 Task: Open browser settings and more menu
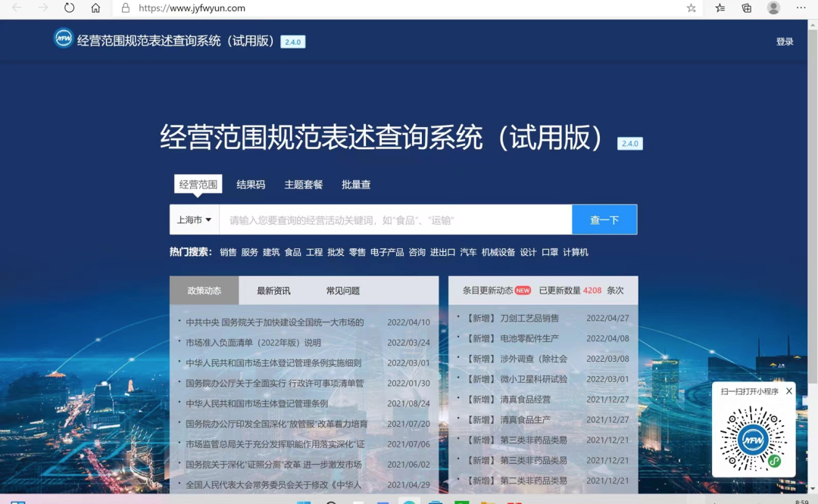click(801, 8)
